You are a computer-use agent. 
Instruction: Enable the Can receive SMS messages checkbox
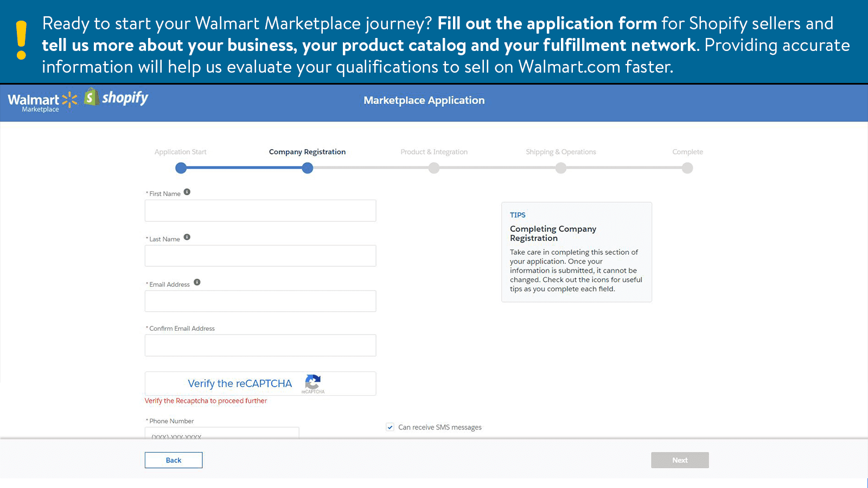390,427
